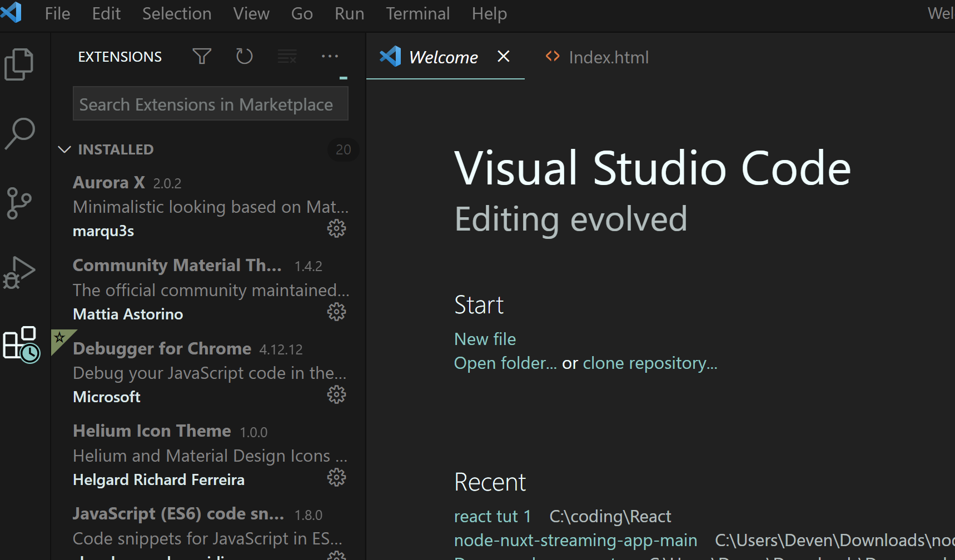Open the Go menu
This screenshot has width=955, height=560.
[x=302, y=13]
